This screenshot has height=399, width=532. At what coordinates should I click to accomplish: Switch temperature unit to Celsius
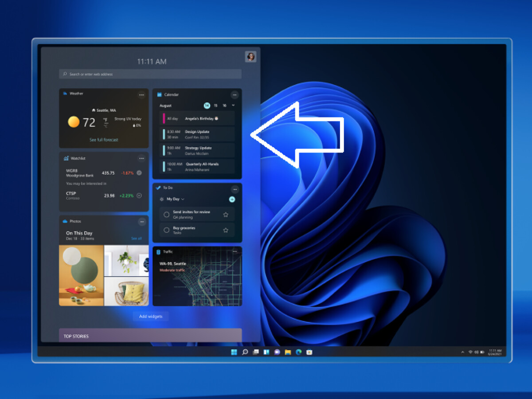[x=106, y=125]
